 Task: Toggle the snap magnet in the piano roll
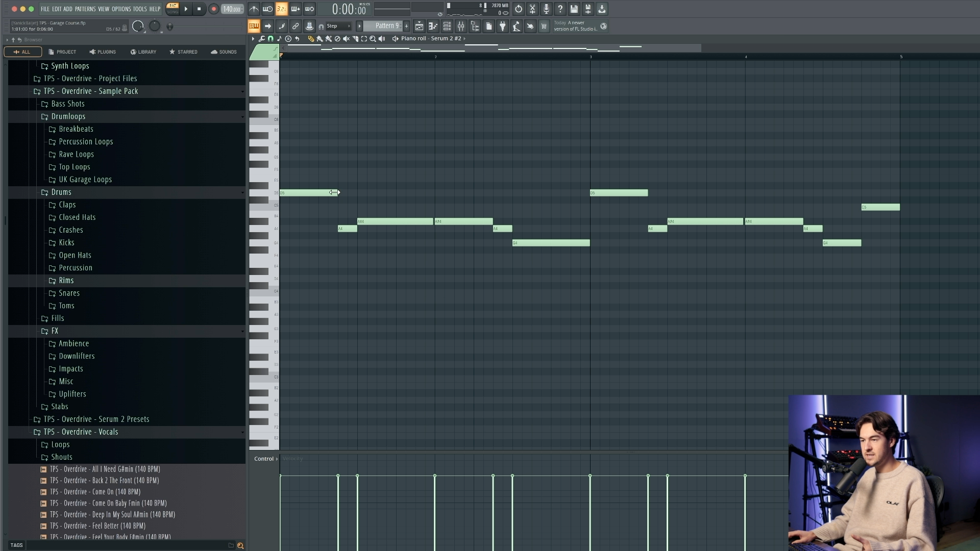tap(270, 38)
